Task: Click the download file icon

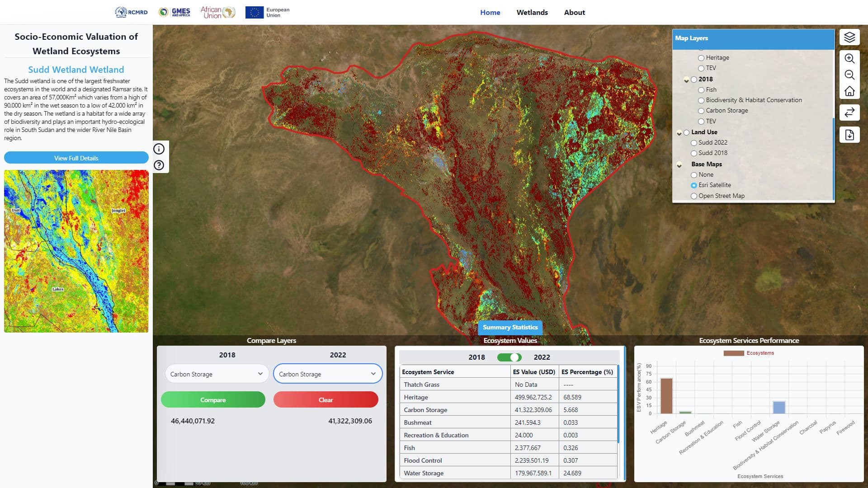Action: coord(849,135)
